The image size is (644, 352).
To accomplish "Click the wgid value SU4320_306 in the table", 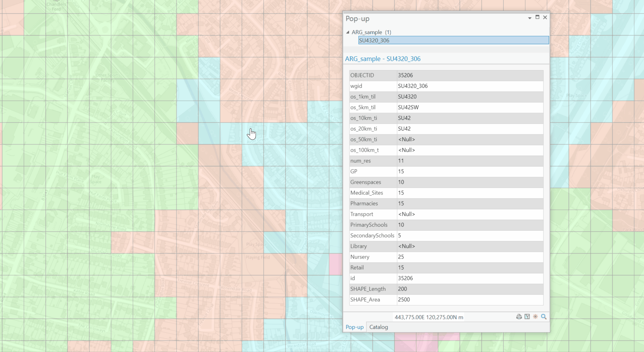I will point(413,86).
